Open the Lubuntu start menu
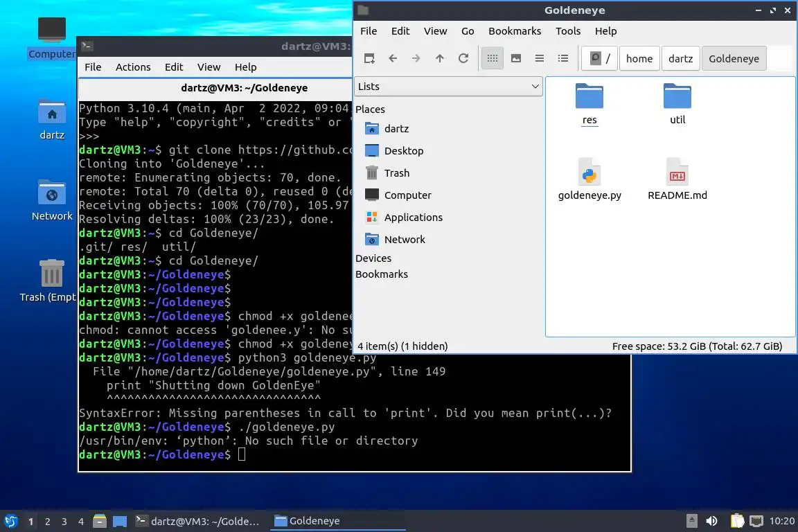Image resolution: width=798 pixels, height=532 pixels. (x=10, y=522)
